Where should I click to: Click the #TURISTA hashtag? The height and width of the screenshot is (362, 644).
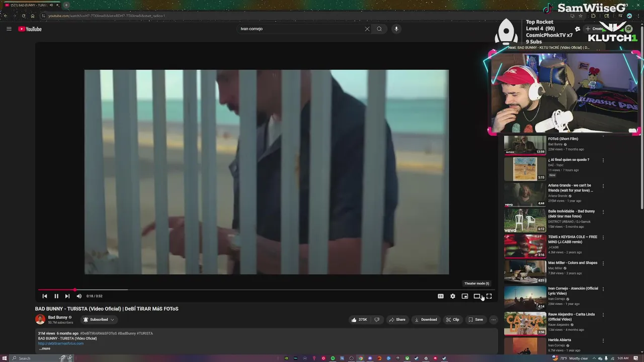click(x=145, y=333)
